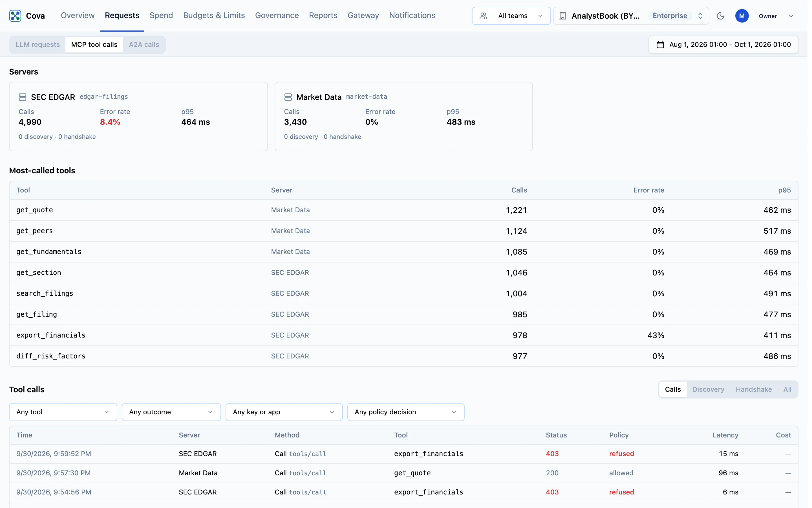The image size is (812, 508).
Task: Open the Governance tab
Action: click(x=277, y=16)
